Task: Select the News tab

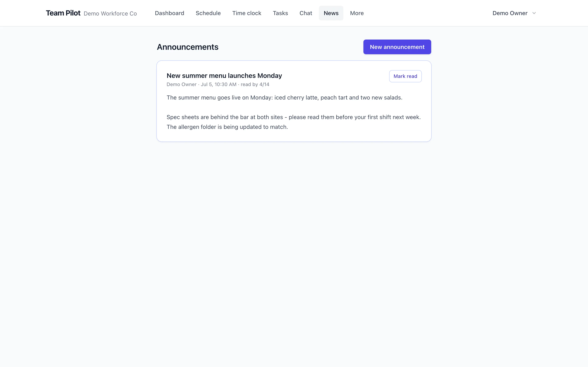Action: click(331, 13)
